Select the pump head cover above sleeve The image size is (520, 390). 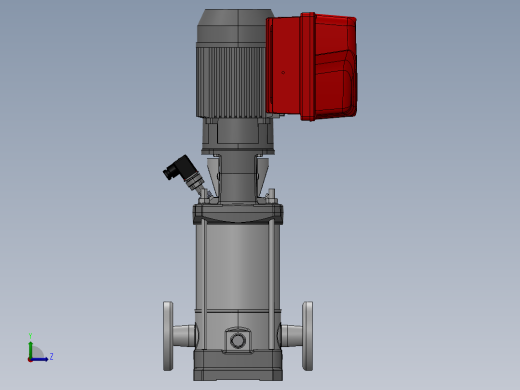tap(238, 214)
